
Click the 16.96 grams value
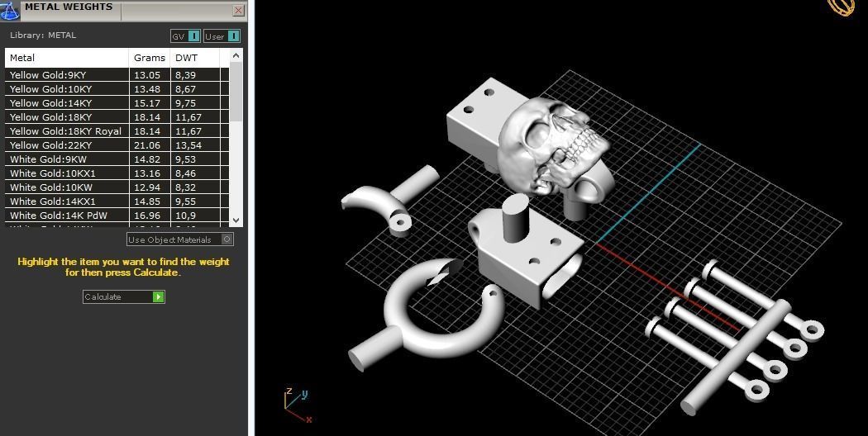point(146,216)
